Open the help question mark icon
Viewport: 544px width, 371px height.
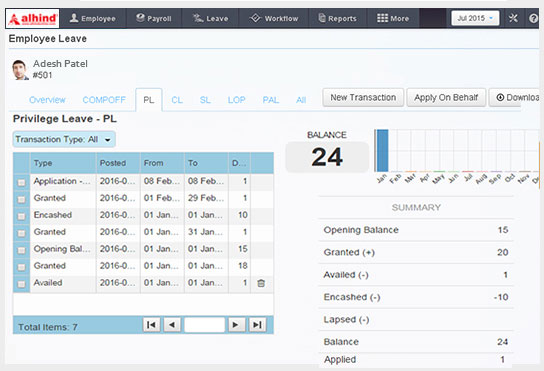[533, 18]
